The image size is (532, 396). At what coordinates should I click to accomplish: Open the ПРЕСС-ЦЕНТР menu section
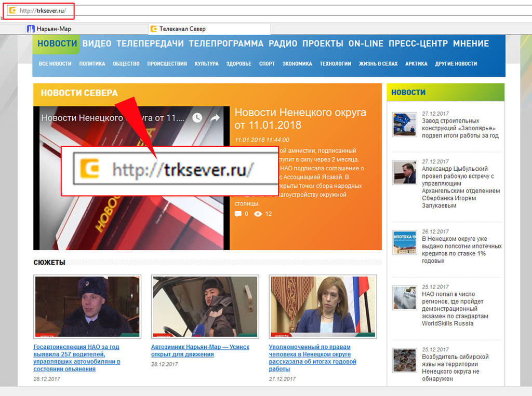point(418,44)
